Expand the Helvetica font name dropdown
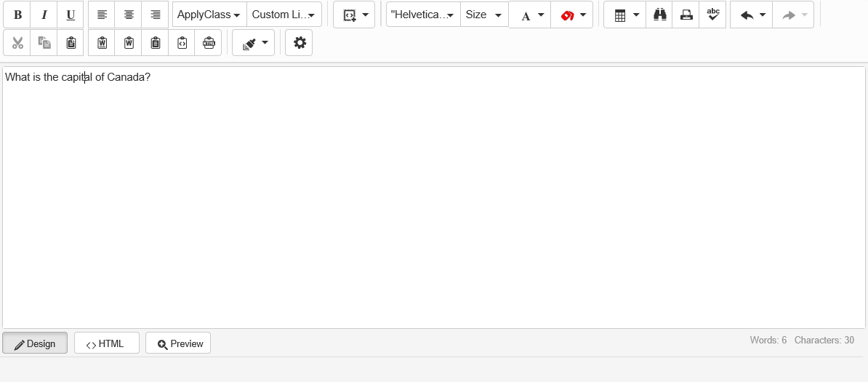868x382 pixels. click(x=423, y=15)
